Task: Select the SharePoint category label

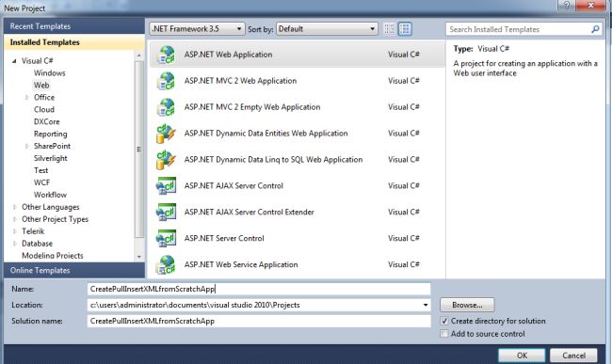Action: (53, 146)
